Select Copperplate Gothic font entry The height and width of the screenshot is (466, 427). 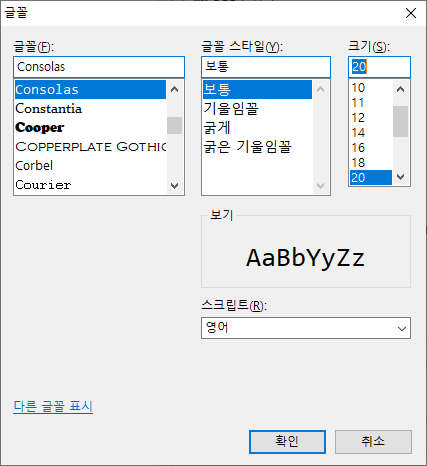click(90, 147)
